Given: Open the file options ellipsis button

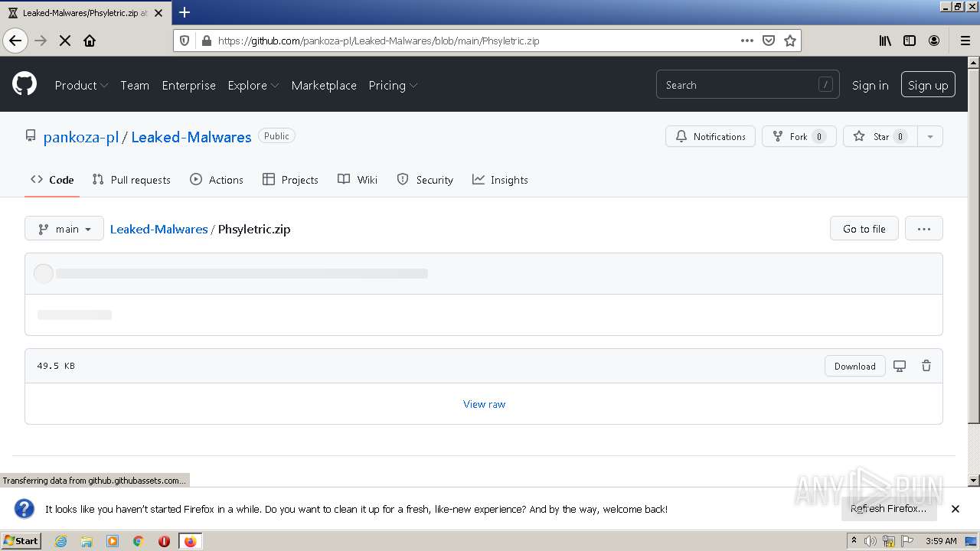Looking at the screenshot, I should pos(924,228).
